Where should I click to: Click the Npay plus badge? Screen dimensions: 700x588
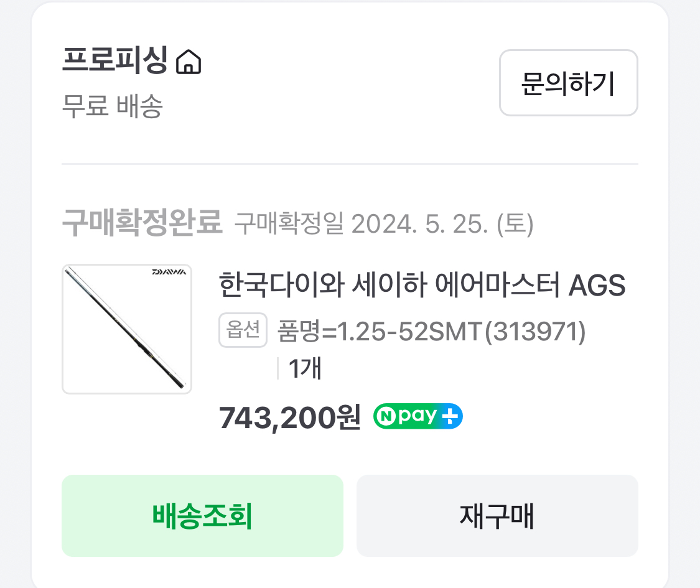click(x=418, y=417)
